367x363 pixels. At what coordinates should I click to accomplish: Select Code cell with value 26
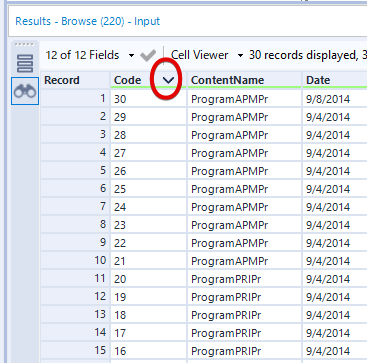click(x=149, y=171)
